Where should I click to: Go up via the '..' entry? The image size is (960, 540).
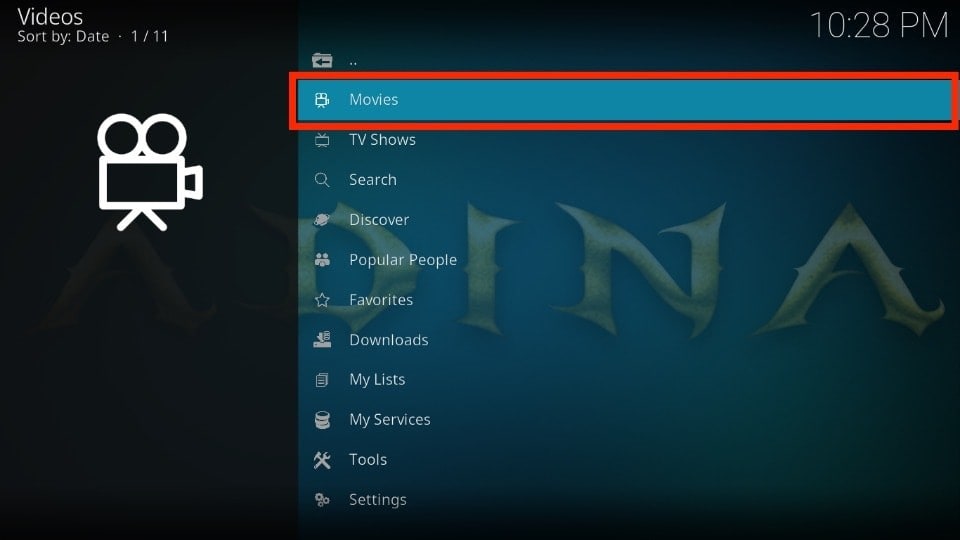click(x=624, y=60)
